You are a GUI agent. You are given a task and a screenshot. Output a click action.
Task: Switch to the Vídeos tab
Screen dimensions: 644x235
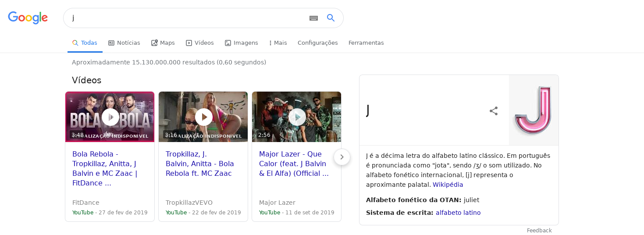click(x=199, y=43)
